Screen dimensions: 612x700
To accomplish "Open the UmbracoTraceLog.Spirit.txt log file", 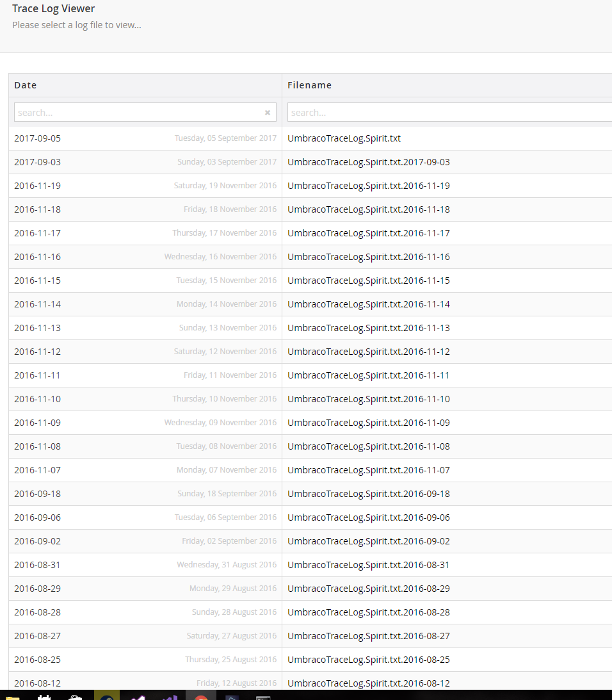I will (x=344, y=138).
